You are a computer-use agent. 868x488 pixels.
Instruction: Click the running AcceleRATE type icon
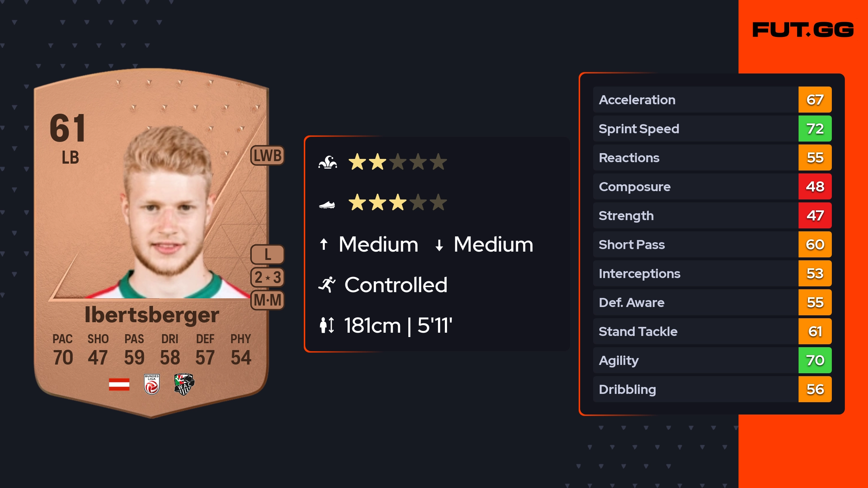tap(327, 285)
